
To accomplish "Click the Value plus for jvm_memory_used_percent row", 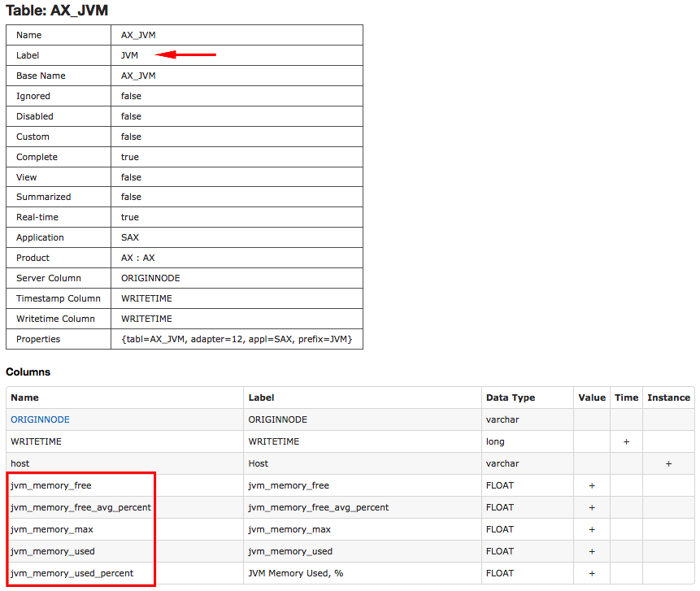I will pos(592,573).
